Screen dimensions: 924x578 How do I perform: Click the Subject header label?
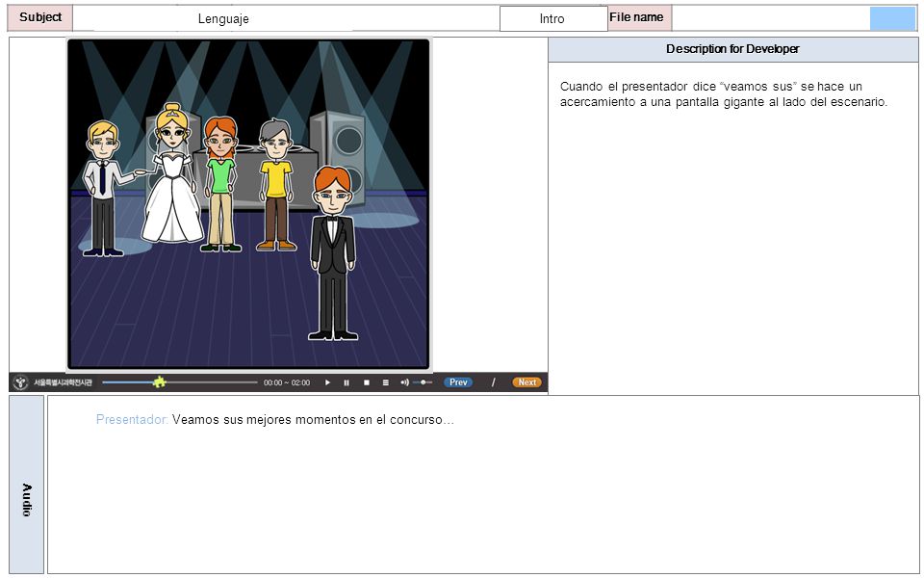click(x=40, y=17)
